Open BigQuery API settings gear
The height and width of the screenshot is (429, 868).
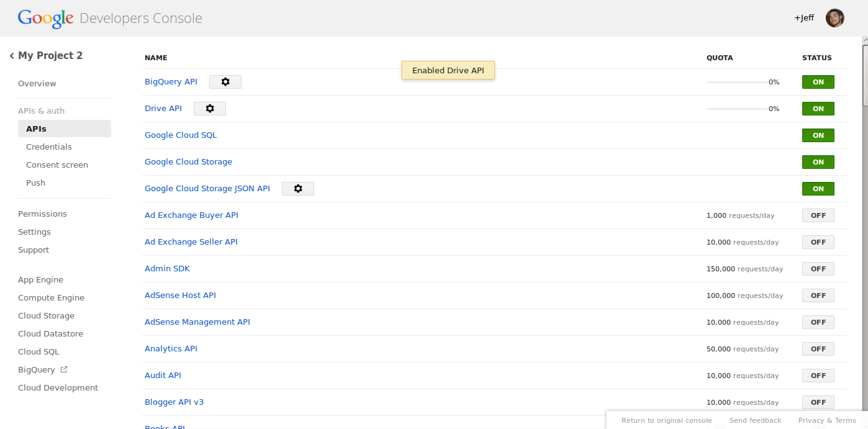click(225, 82)
